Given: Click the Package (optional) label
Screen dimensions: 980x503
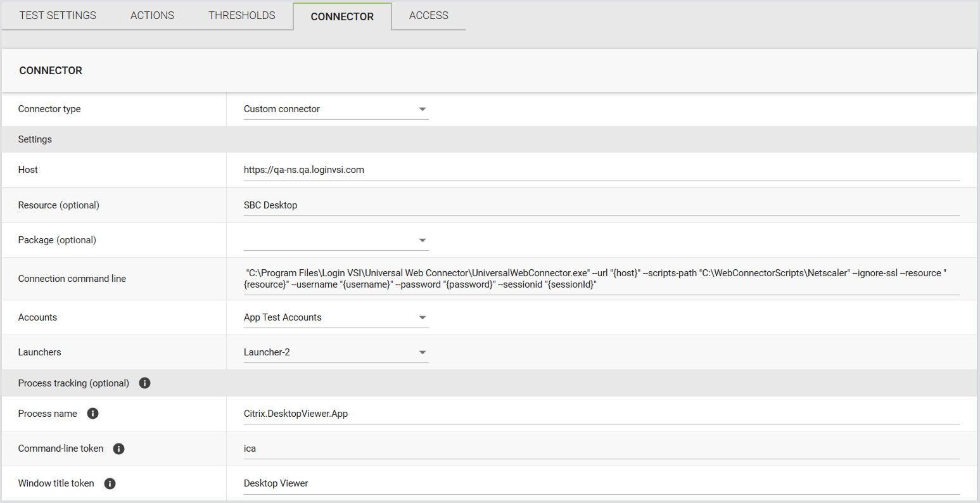Looking at the screenshot, I should click(x=57, y=240).
